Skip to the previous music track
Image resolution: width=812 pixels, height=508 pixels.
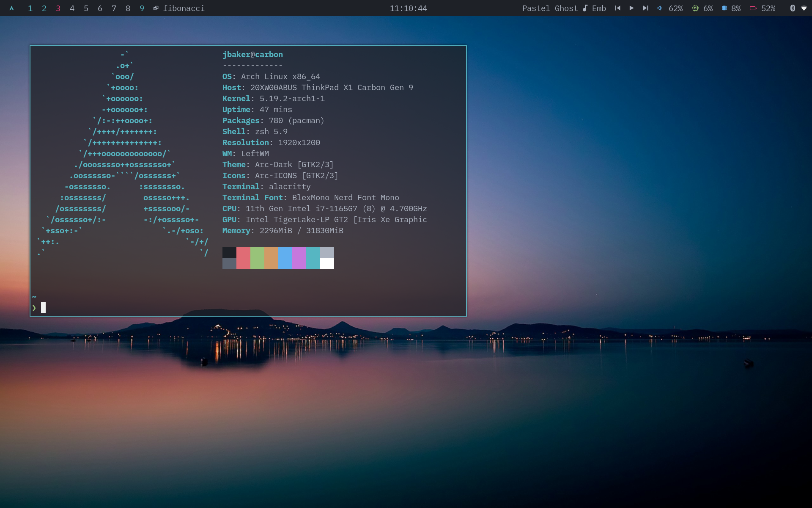point(617,8)
